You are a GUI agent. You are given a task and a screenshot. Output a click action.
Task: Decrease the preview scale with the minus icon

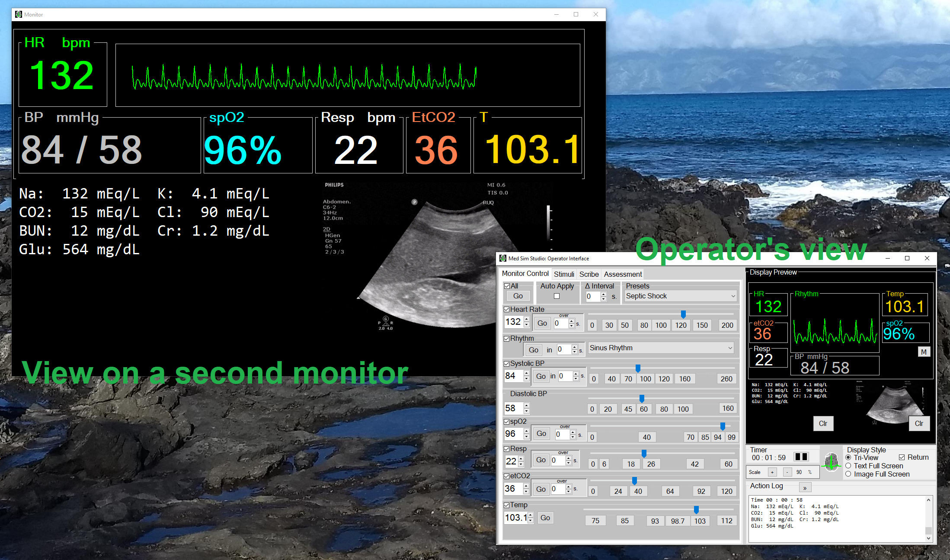pos(787,472)
